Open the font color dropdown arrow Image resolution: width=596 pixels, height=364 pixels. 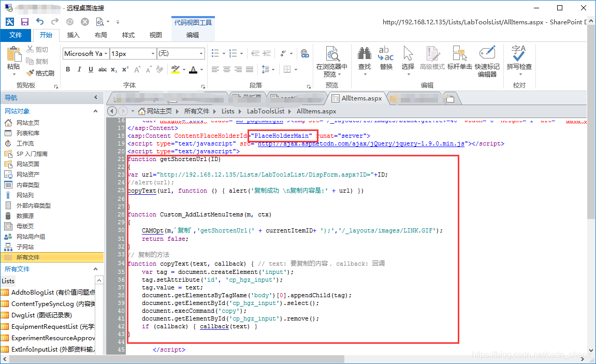[x=202, y=69]
